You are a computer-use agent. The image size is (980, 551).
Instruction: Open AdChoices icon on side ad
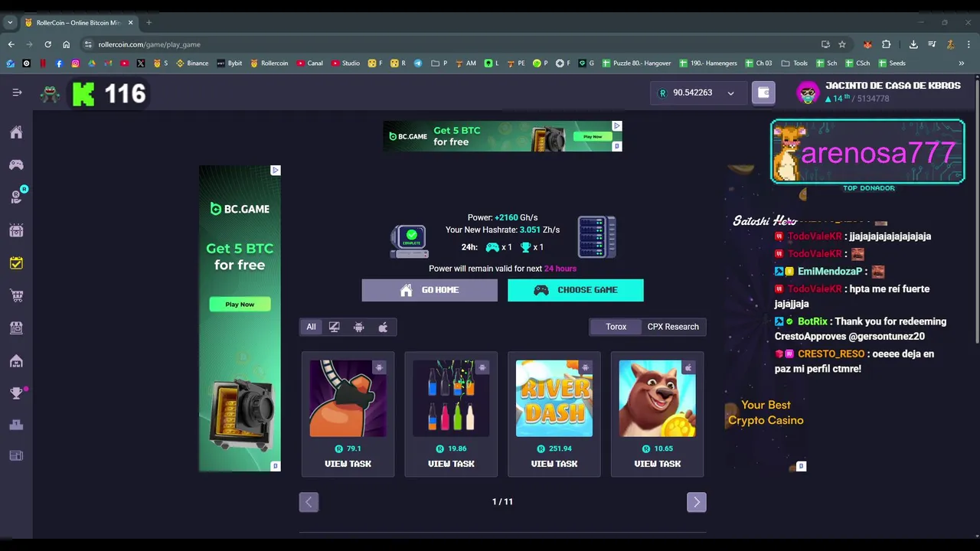[x=276, y=170]
